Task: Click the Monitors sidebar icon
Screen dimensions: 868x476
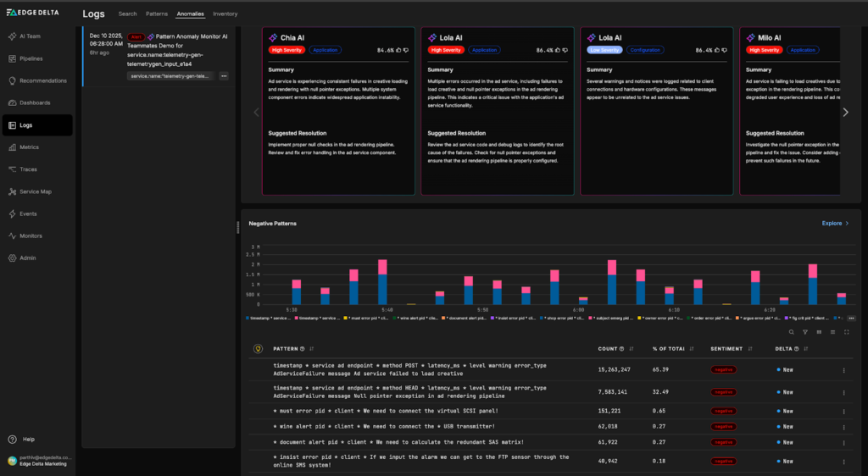Action: 13,235
